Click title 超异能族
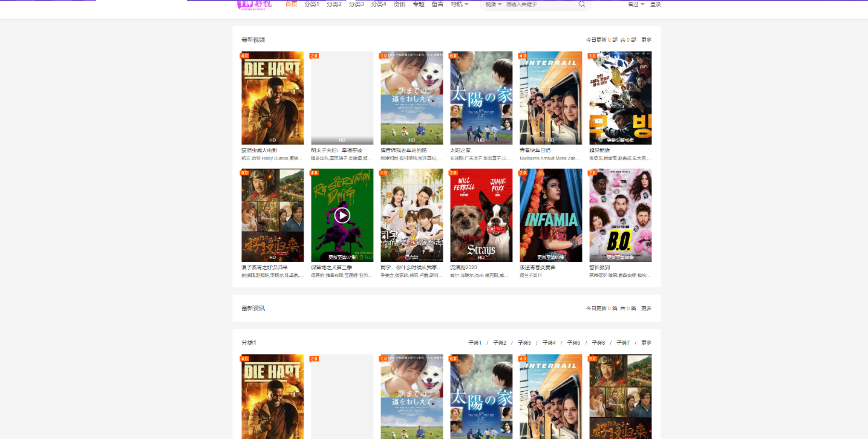 [x=600, y=150]
